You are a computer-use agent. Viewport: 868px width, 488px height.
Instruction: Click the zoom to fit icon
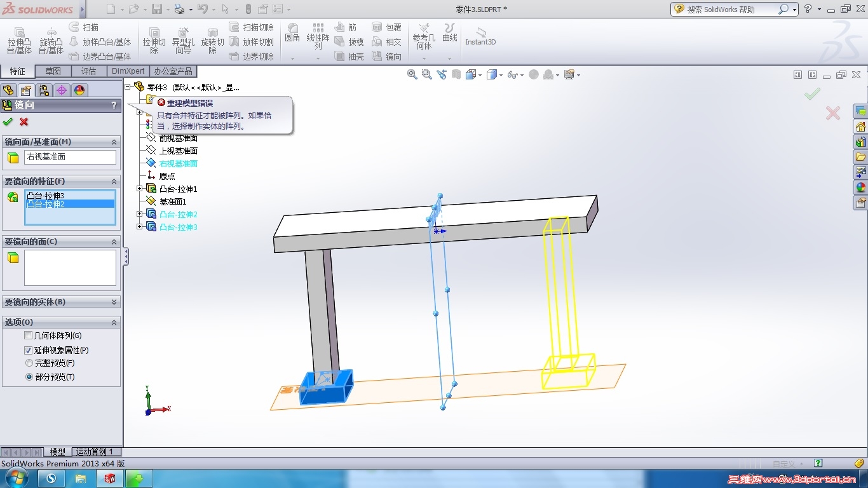tap(412, 74)
